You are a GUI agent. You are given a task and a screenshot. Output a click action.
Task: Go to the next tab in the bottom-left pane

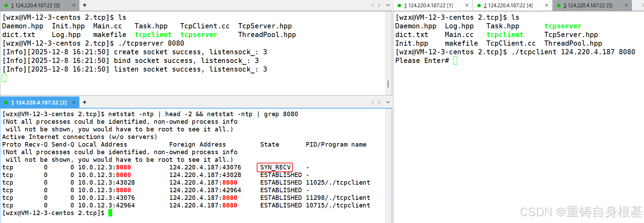[x=379, y=102]
